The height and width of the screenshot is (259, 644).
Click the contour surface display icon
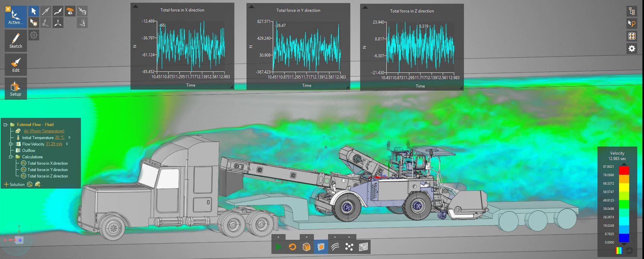click(363, 247)
